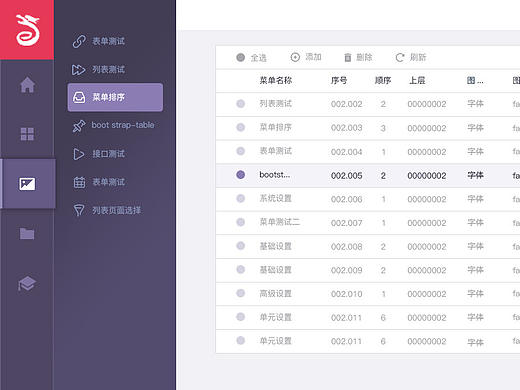Click the 002.004 cell
The image size is (520, 390).
pos(347,152)
